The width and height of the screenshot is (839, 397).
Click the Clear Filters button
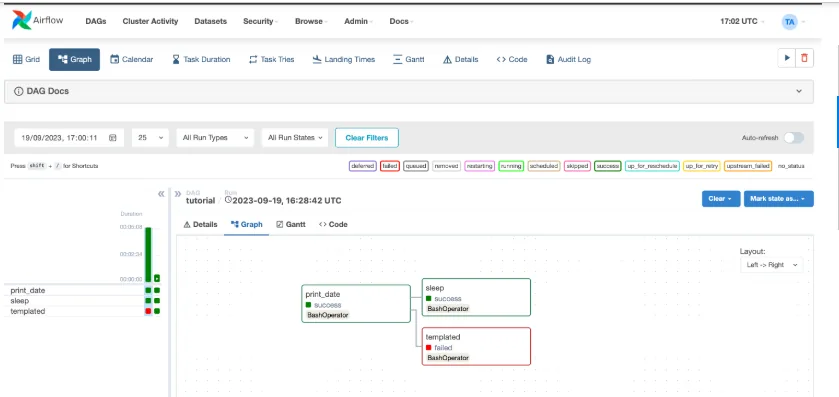tap(367, 138)
